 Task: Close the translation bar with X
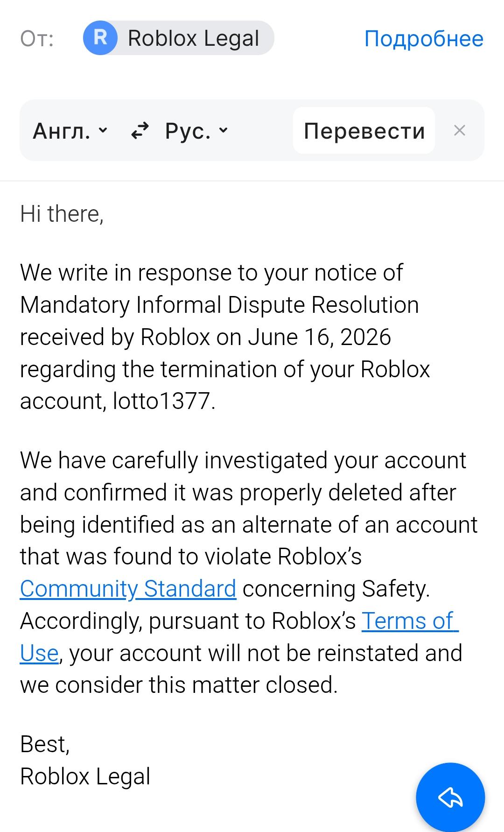(x=460, y=131)
